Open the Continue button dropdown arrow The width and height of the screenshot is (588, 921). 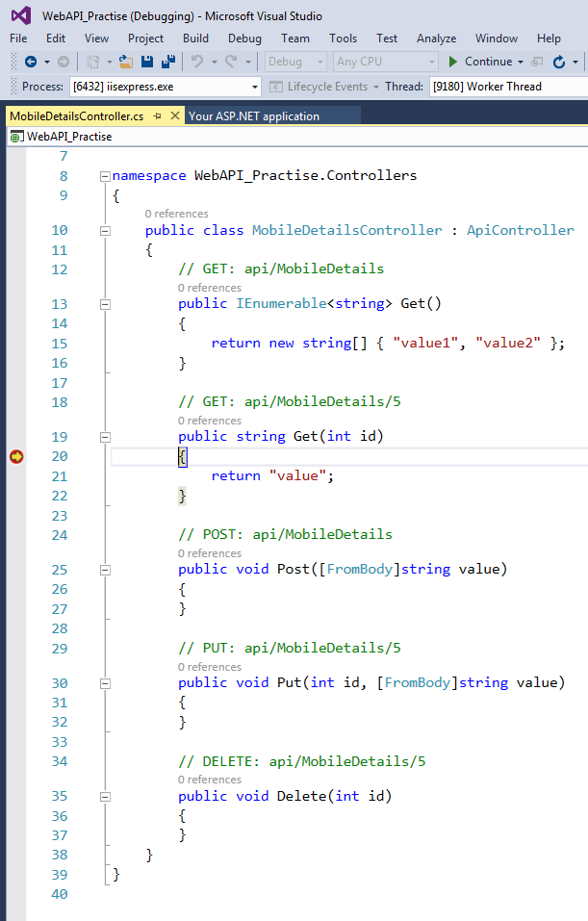(521, 62)
